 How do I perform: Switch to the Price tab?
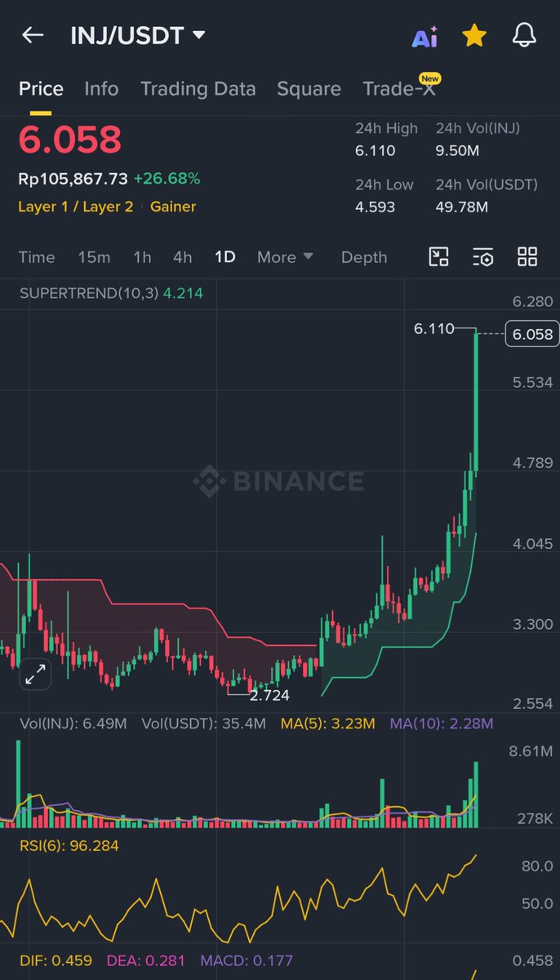[41, 88]
